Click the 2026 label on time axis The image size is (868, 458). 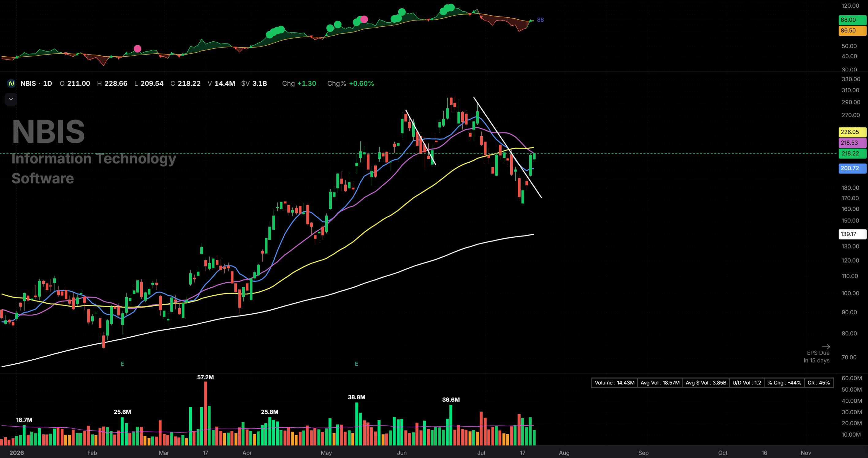click(17, 452)
